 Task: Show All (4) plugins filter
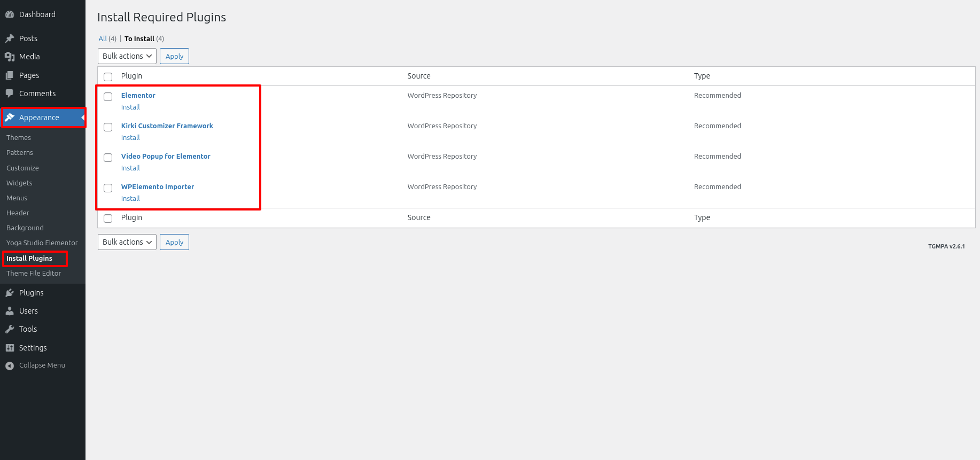[x=107, y=38]
